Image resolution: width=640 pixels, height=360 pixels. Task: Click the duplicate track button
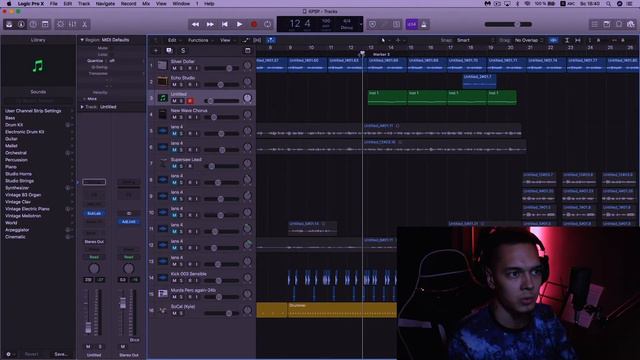[169, 51]
